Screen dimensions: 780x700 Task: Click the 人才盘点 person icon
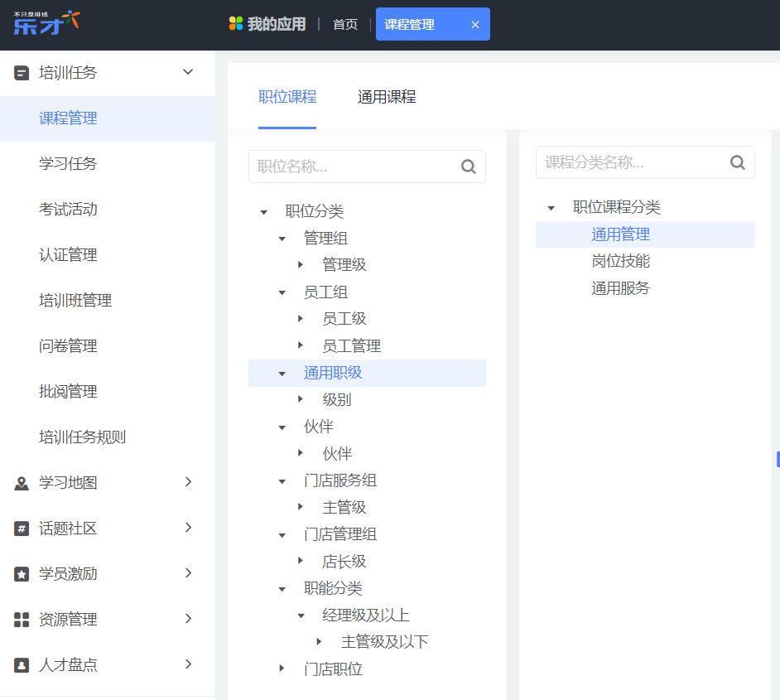coord(22,665)
